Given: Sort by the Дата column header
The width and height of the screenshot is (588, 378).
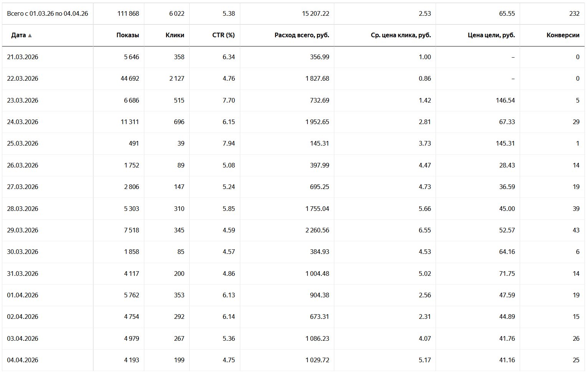Looking at the screenshot, I should (18, 35).
